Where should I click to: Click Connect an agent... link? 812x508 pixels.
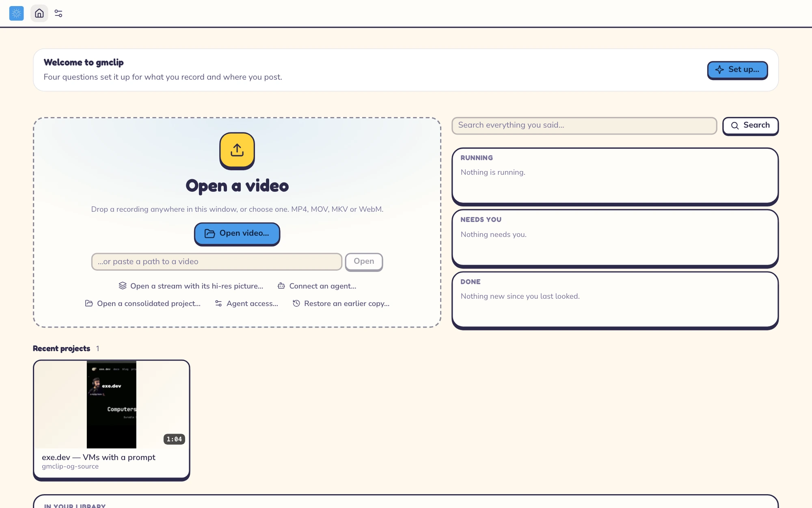pyautogui.click(x=317, y=286)
